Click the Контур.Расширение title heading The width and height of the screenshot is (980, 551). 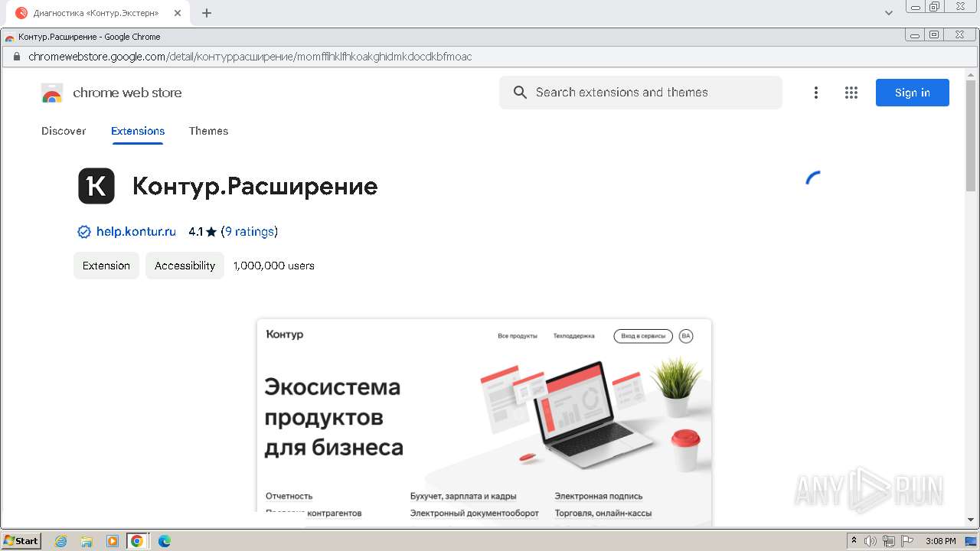[255, 187]
